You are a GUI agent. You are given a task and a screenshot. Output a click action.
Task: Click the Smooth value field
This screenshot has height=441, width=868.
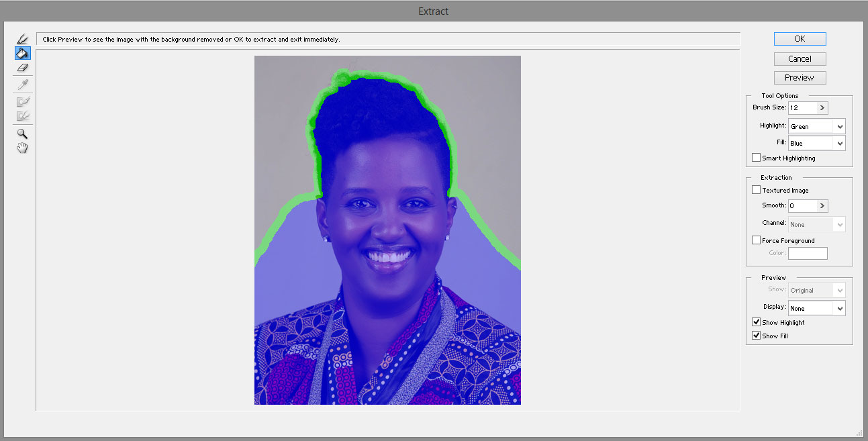(803, 206)
